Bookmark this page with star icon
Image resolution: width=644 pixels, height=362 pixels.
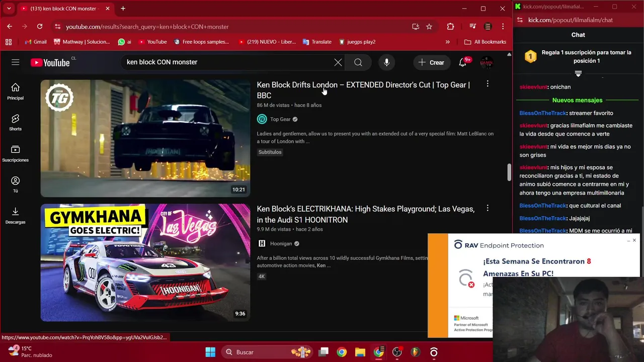pos(429,27)
